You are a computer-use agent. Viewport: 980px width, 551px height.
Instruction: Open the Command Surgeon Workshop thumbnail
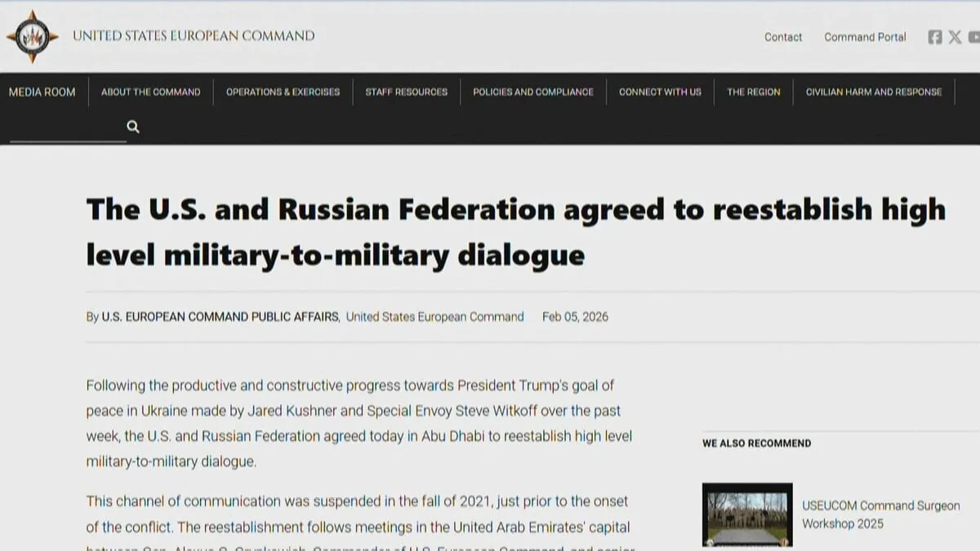point(746,514)
